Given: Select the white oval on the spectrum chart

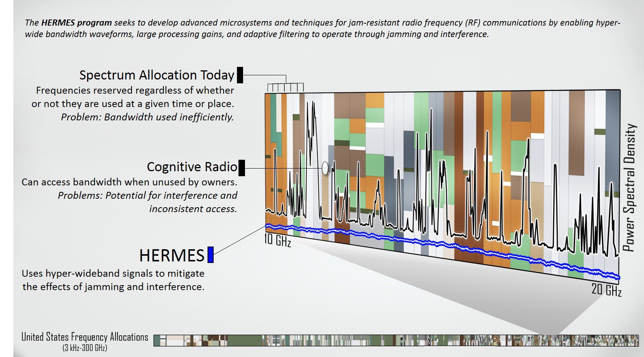Looking at the screenshot, I should pyautogui.click(x=325, y=168).
